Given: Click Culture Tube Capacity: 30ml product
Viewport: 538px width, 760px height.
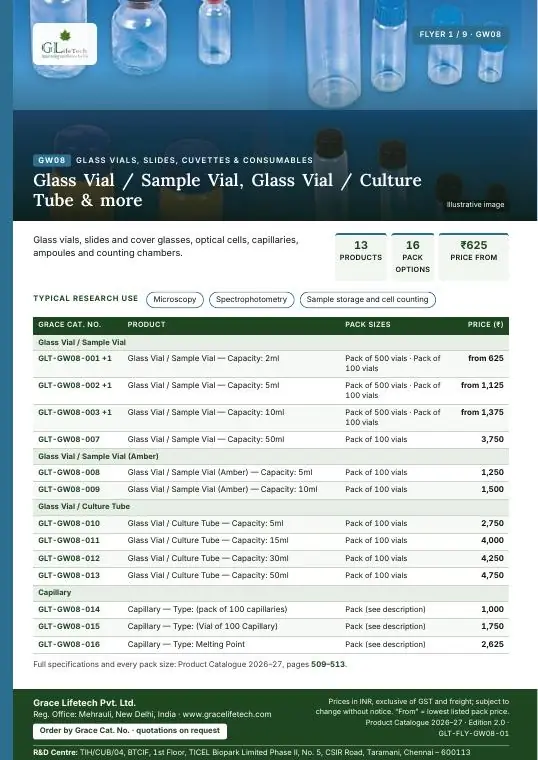Looking at the screenshot, I should [x=208, y=558].
